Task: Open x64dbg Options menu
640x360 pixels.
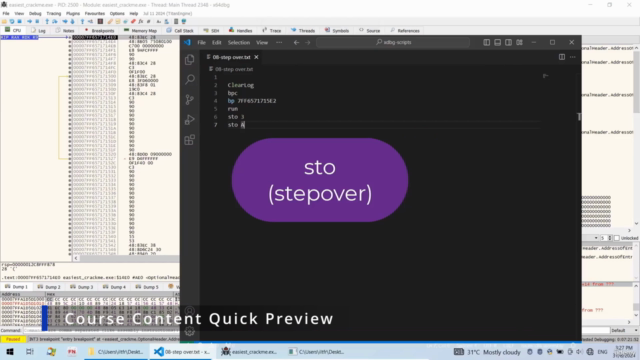Action: [117, 13]
